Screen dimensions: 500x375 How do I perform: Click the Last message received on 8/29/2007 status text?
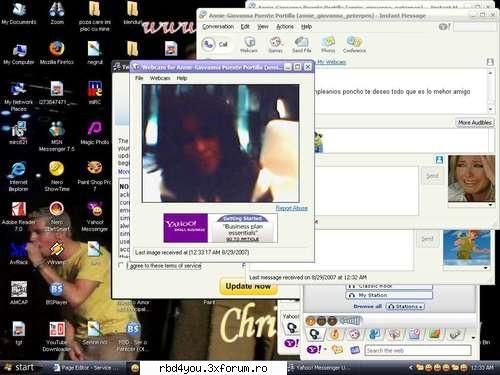coord(308,277)
